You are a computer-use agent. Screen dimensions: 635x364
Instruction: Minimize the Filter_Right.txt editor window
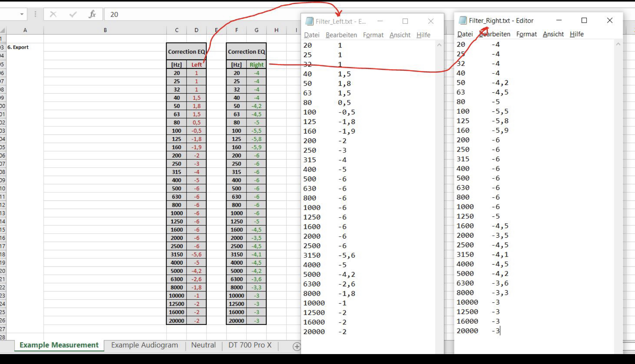pos(559,20)
